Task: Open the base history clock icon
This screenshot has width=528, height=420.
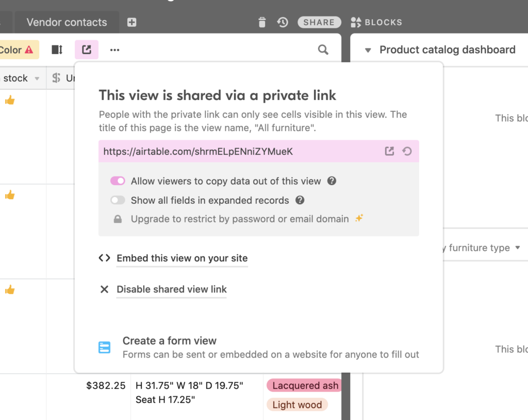Action: [x=283, y=22]
